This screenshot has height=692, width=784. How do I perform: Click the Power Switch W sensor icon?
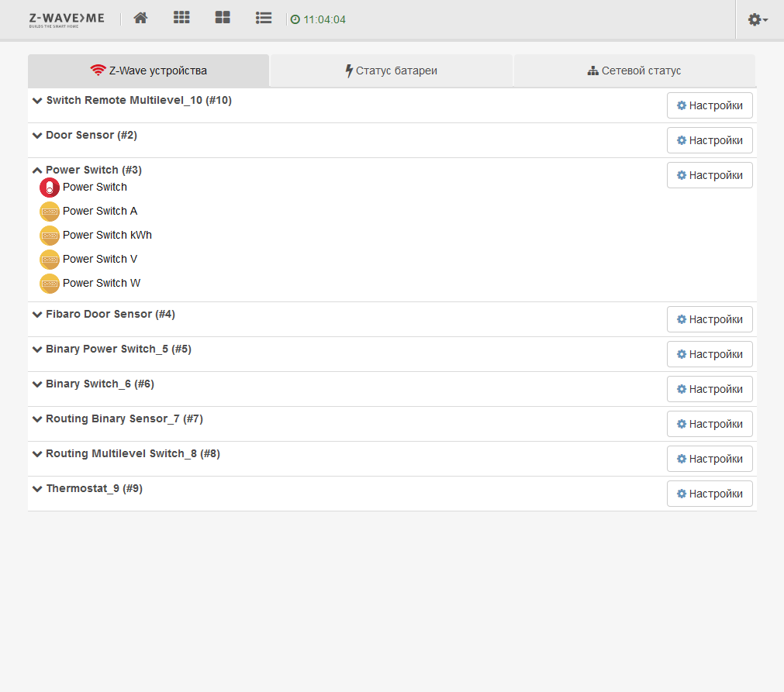tap(50, 284)
